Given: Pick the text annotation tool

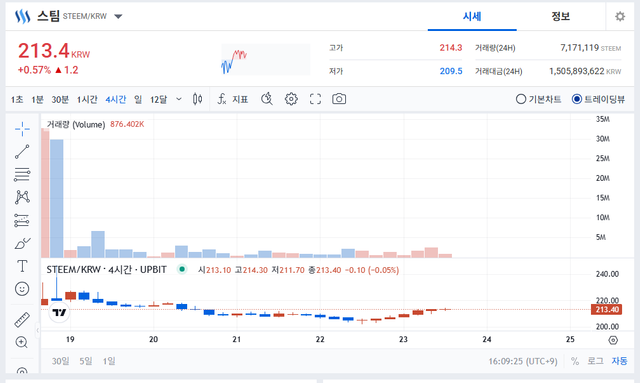Looking at the screenshot, I should pos(22,266).
